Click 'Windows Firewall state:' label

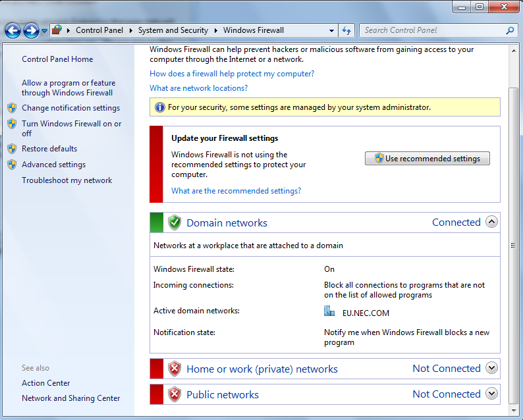coord(194,269)
